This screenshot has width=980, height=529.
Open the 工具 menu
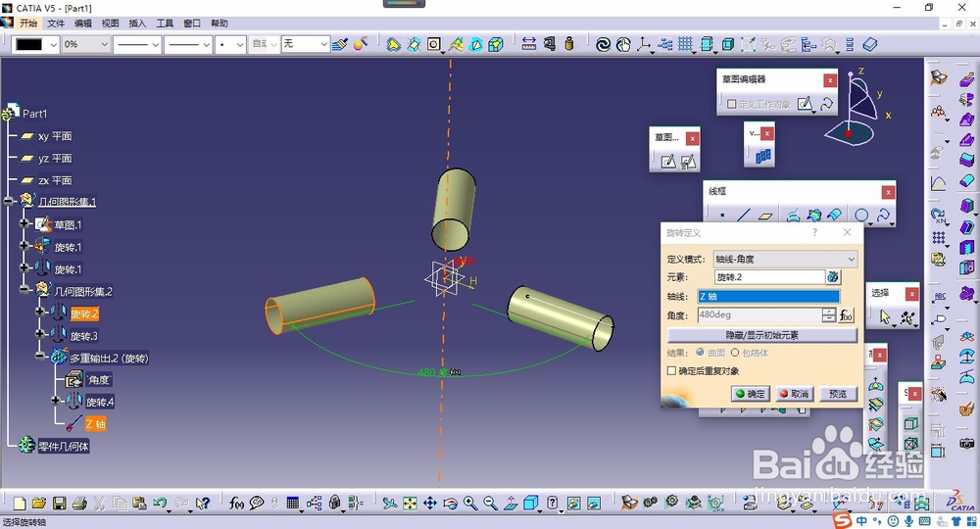(165, 24)
